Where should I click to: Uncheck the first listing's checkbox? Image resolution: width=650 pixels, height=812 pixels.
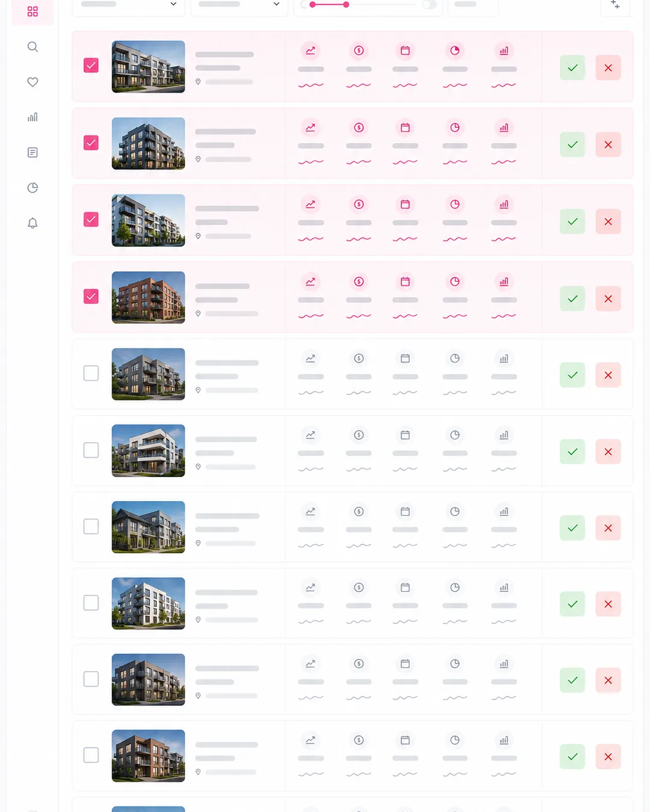(x=91, y=66)
